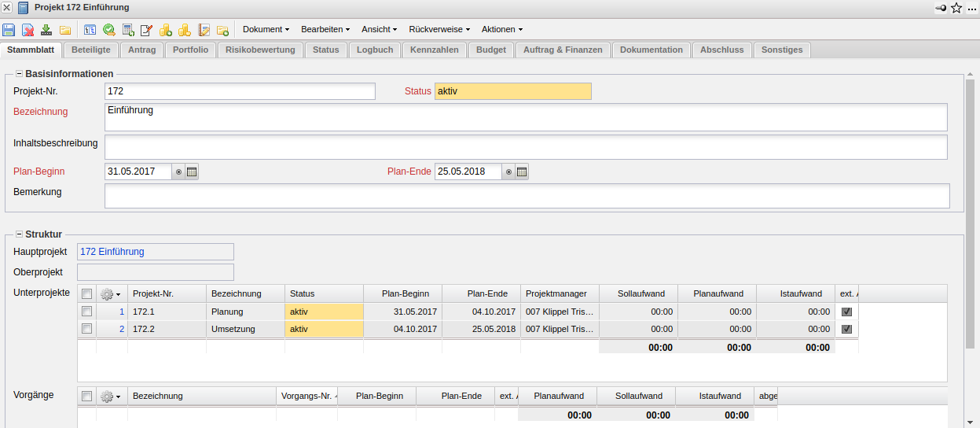Click the blue floppy disk save icon
The width and height of the screenshot is (980, 428).
9,30
